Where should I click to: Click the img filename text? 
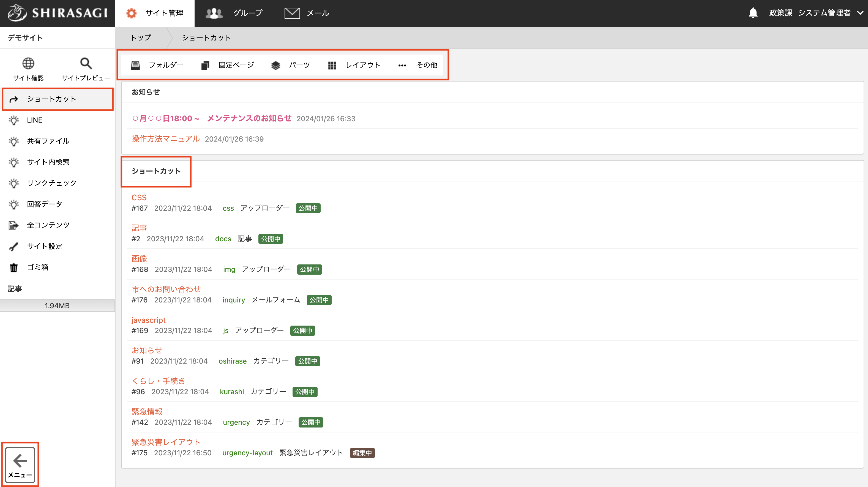pos(229,269)
